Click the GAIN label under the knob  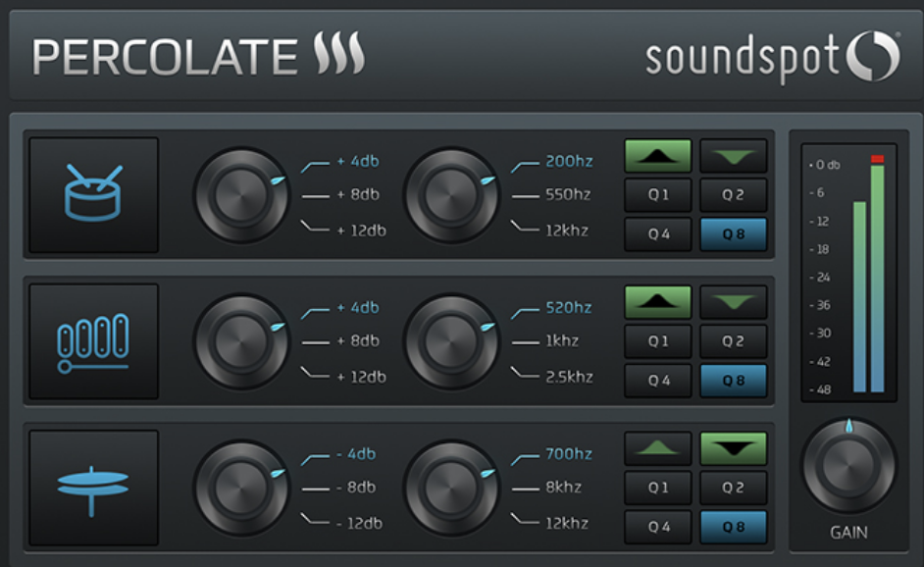[849, 533]
